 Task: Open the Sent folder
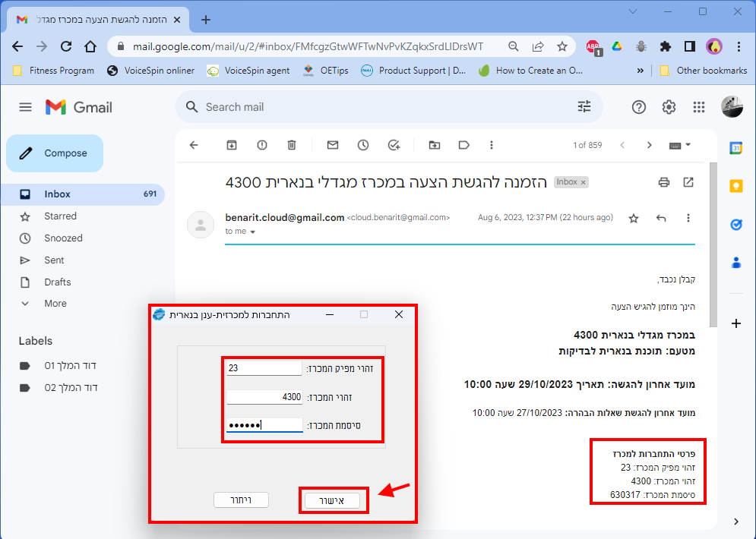[x=54, y=260]
